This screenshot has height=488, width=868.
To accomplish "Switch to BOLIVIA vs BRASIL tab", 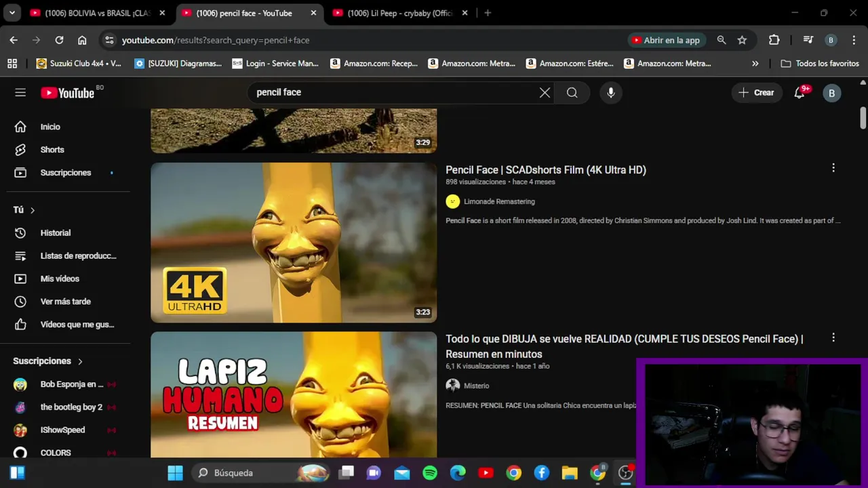I will coord(98,13).
